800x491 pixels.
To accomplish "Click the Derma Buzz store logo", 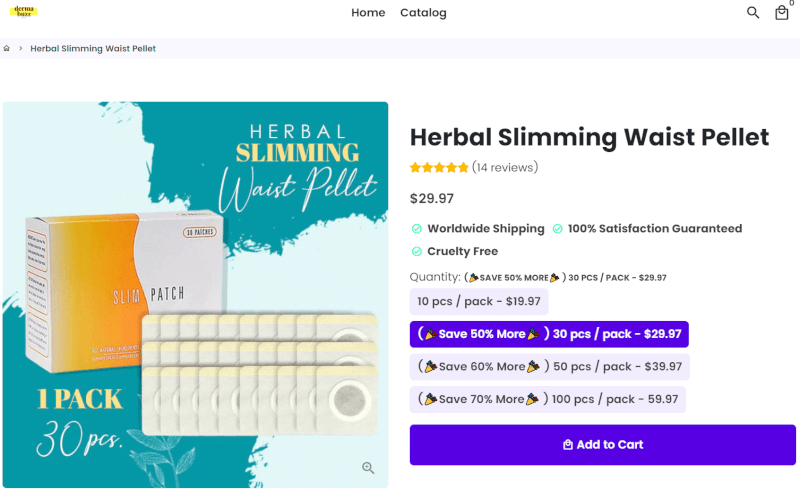I will tap(24, 11).
